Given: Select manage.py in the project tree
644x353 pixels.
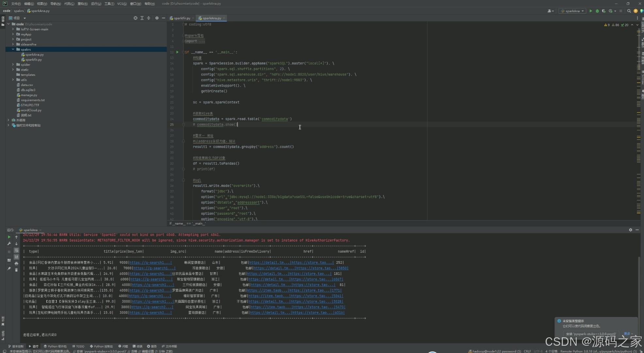Looking at the screenshot, I should 29,95.
